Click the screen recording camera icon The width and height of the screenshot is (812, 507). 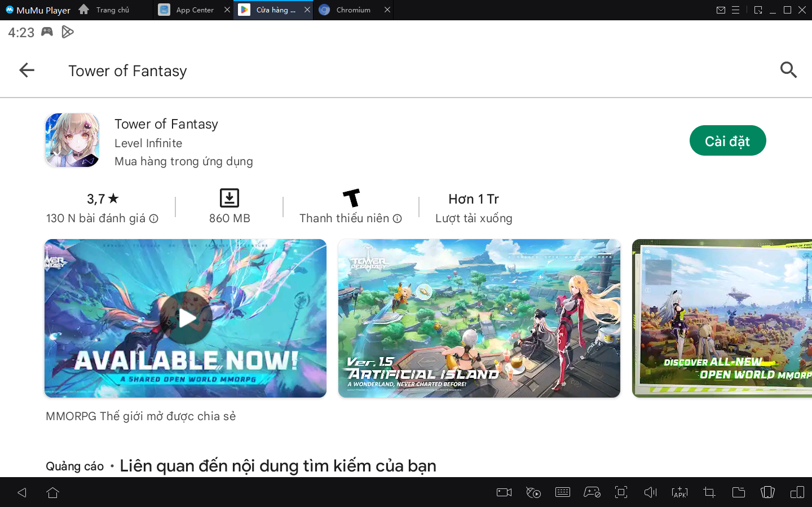click(x=504, y=492)
